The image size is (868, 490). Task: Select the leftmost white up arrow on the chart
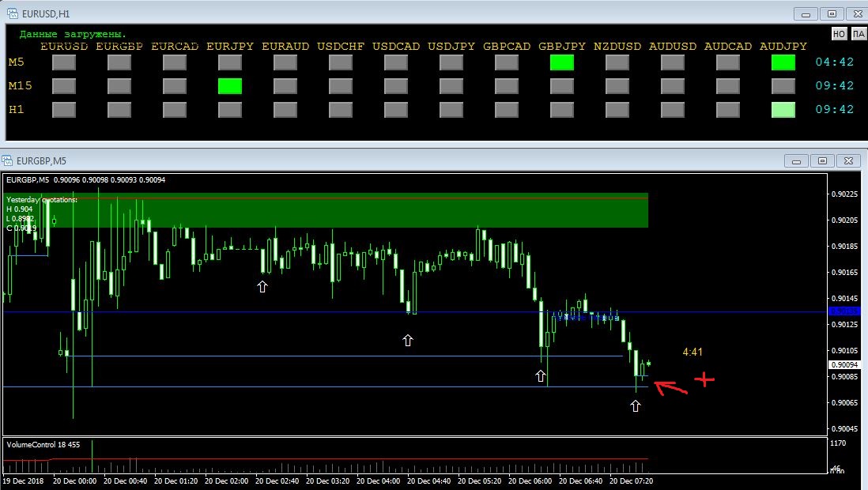pos(262,287)
